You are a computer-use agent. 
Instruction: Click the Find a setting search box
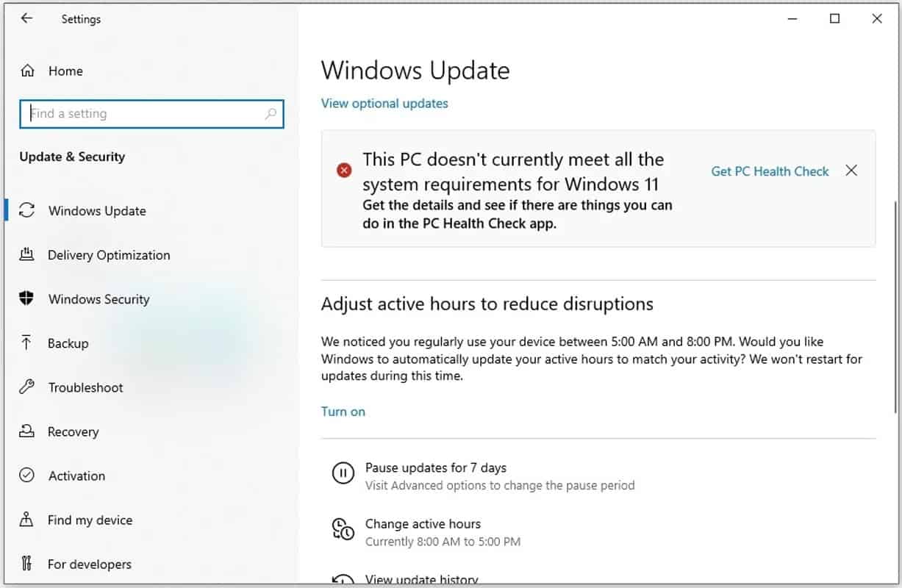[143, 114]
